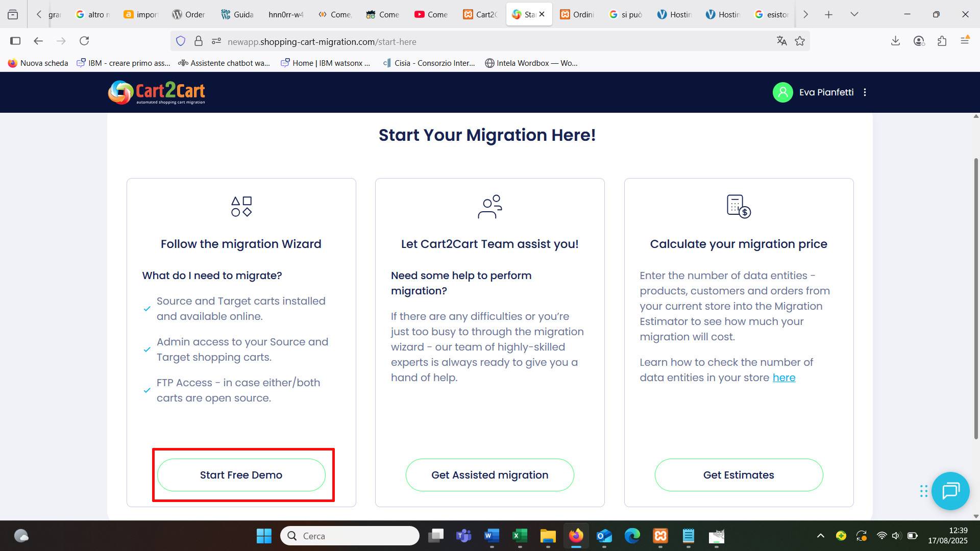Open the clock and date 17/08/2025
Viewport: 980px width, 551px height.
pyautogui.click(x=948, y=536)
